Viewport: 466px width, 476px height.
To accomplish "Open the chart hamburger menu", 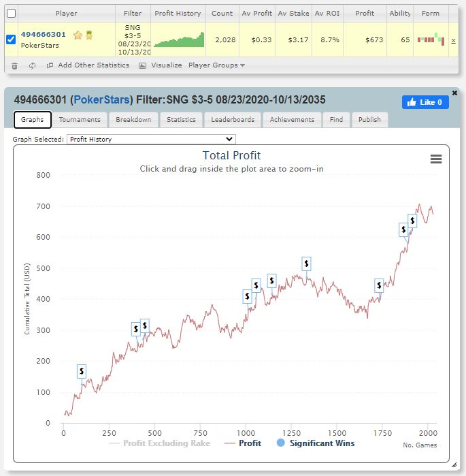I will click(436, 159).
